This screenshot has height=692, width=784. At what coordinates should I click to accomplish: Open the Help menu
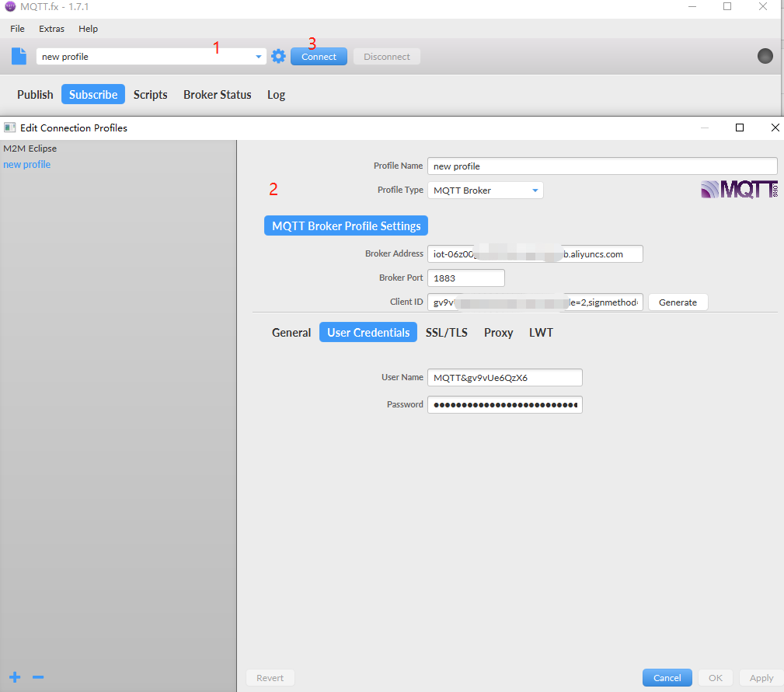pyautogui.click(x=88, y=29)
